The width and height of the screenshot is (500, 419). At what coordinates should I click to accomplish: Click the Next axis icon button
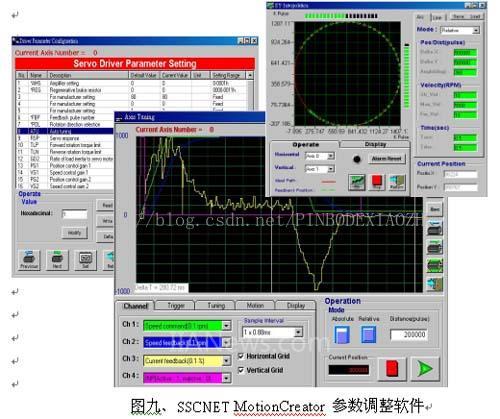[57, 259]
